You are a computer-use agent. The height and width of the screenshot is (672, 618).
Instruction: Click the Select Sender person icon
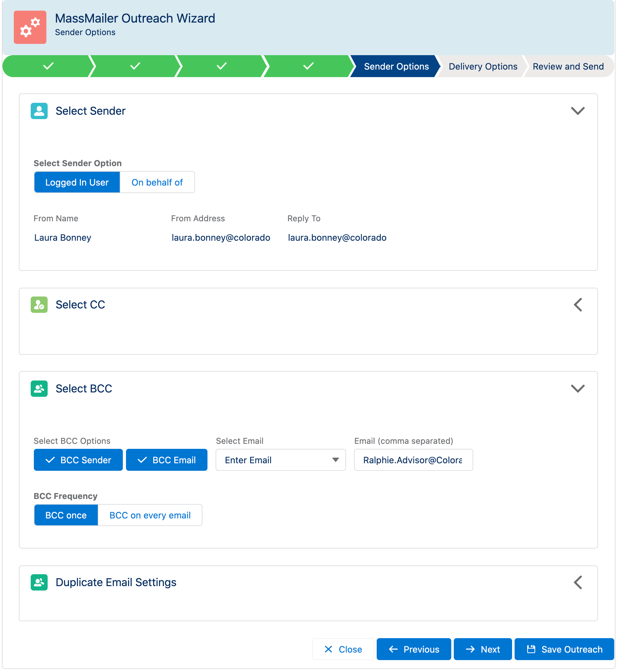click(x=39, y=111)
